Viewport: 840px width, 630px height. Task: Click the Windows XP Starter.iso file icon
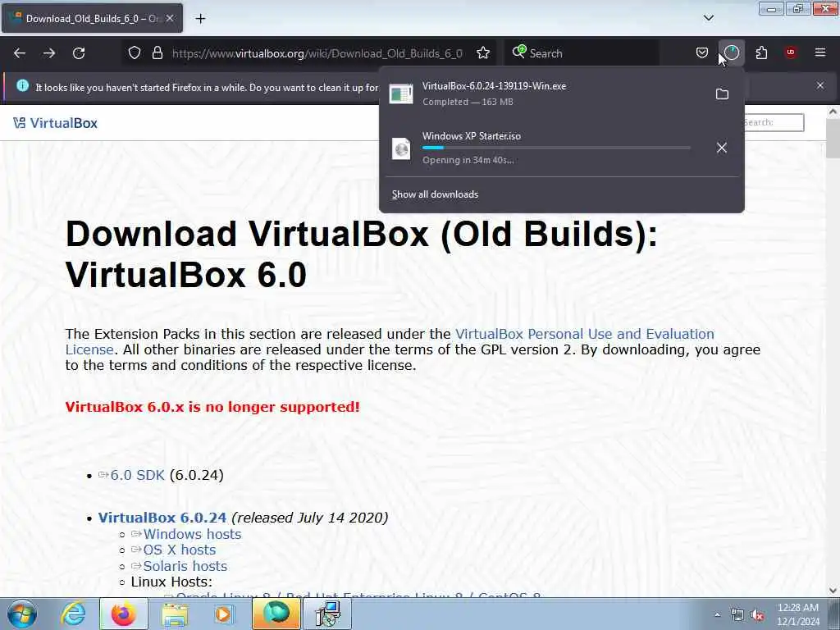[401, 148]
